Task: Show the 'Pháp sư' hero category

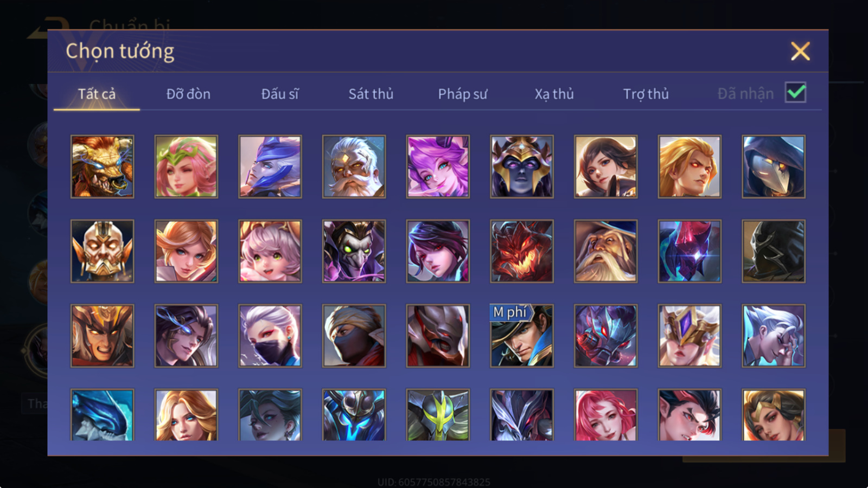Action: 463,94
